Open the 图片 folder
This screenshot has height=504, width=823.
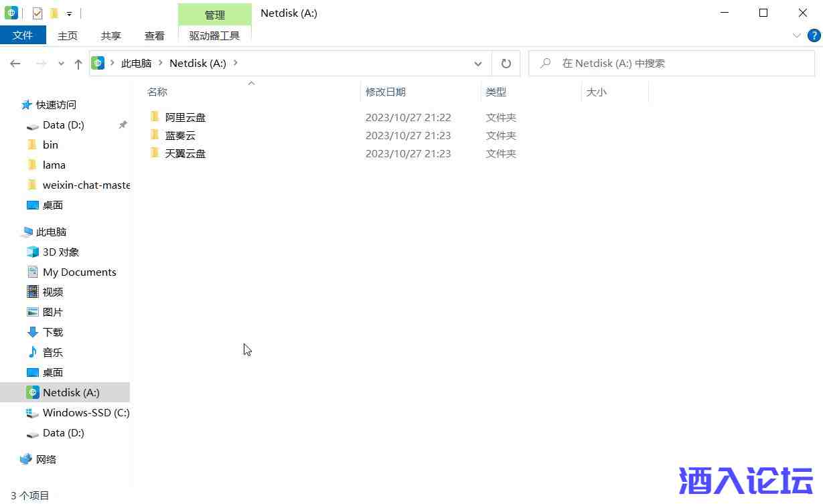(x=53, y=312)
